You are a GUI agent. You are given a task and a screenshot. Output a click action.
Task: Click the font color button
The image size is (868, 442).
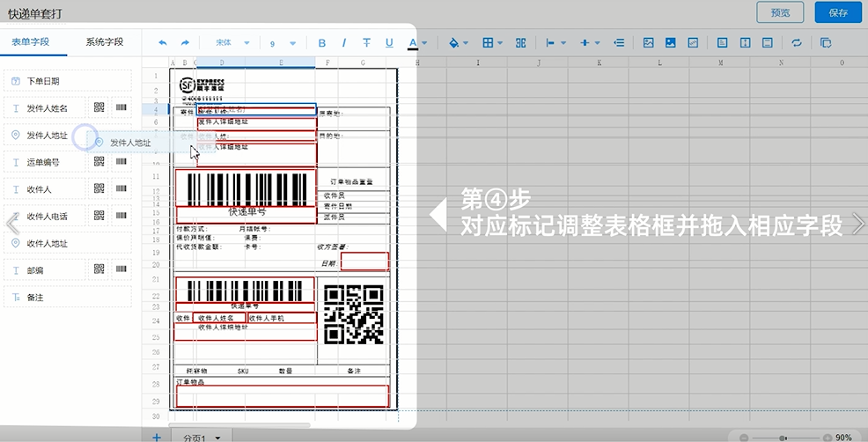(x=412, y=42)
